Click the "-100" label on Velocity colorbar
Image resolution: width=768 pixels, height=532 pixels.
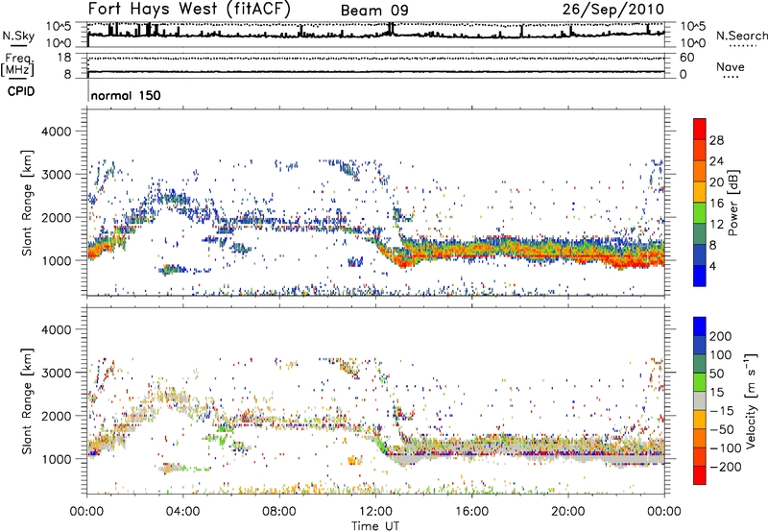(725, 447)
